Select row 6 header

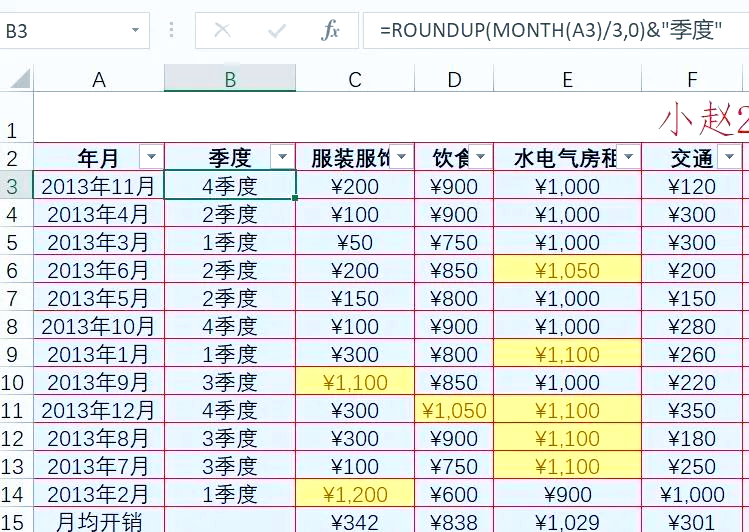tap(16, 269)
